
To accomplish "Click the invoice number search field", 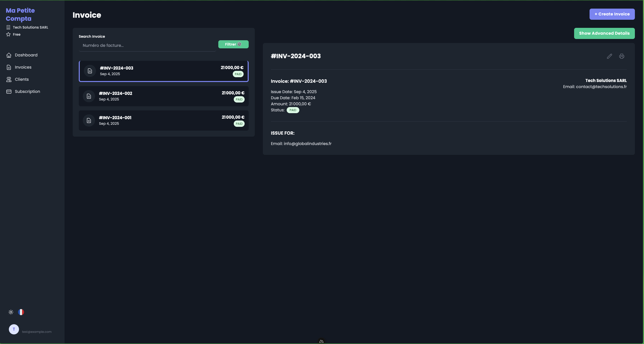I will click(x=147, y=46).
